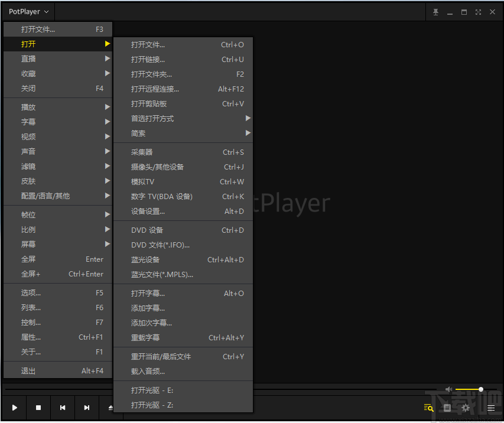Open the log panel icon beside the gear
The width and height of the screenshot is (504, 423).
pyautogui.click(x=447, y=408)
